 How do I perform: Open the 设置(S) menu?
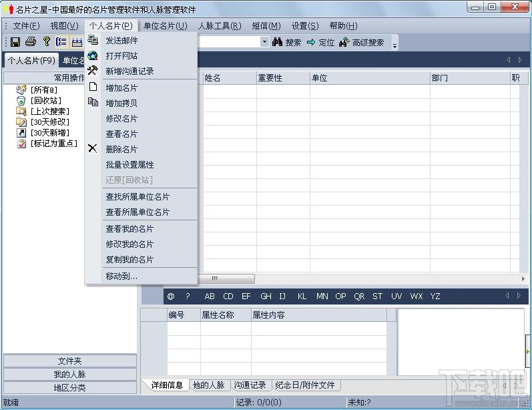(x=305, y=26)
